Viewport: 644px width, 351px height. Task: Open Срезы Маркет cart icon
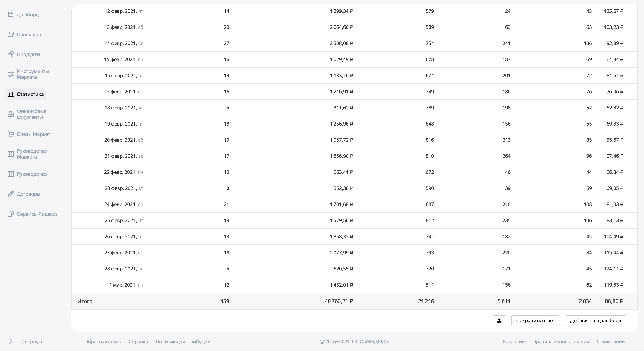11,134
